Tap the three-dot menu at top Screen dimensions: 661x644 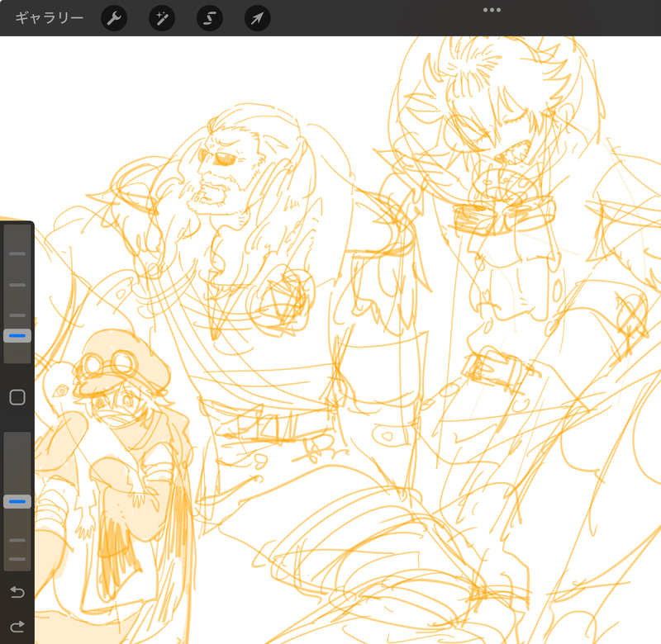point(492,10)
